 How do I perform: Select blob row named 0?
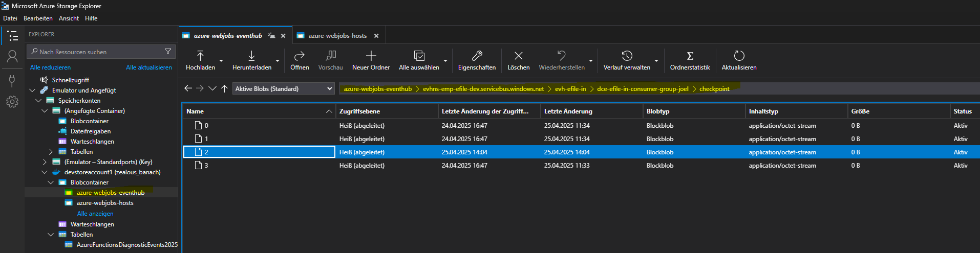pyautogui.click(x=581, y=125)
